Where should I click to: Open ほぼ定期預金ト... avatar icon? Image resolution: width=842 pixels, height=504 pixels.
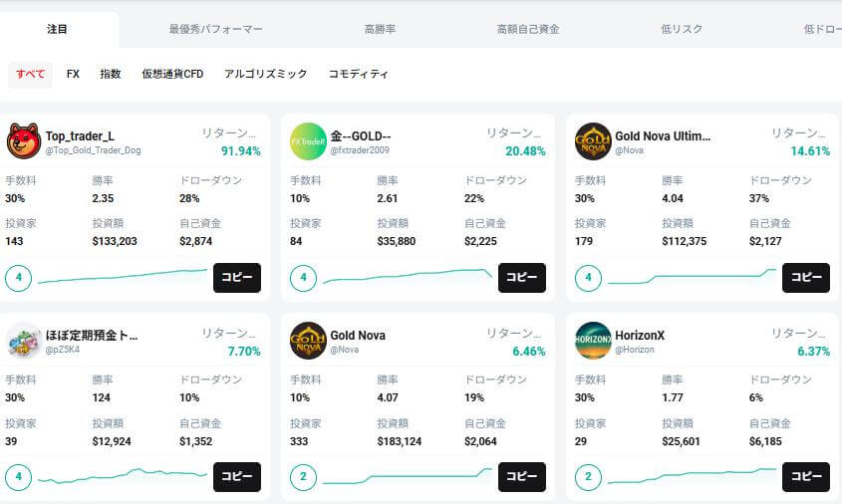click(x=24, y=341)
